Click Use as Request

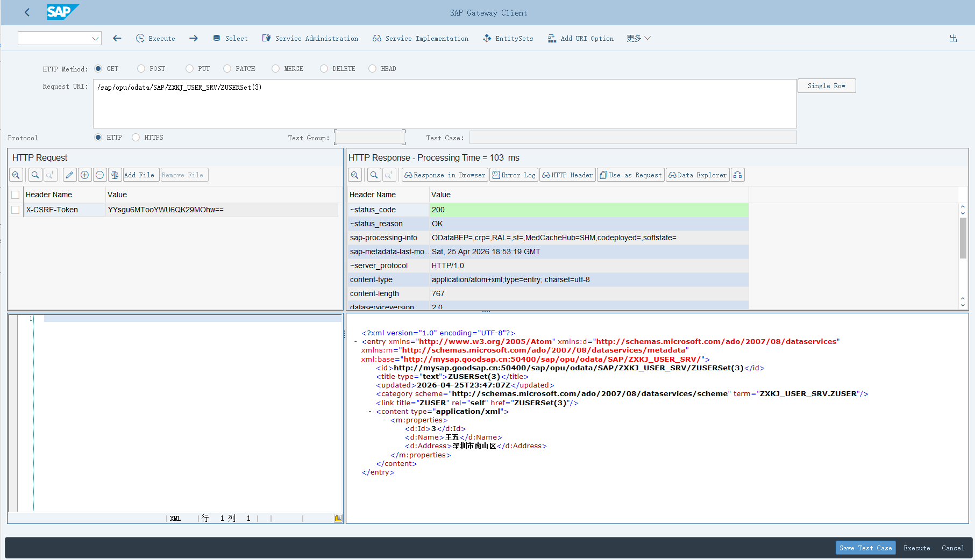(631, 175)
